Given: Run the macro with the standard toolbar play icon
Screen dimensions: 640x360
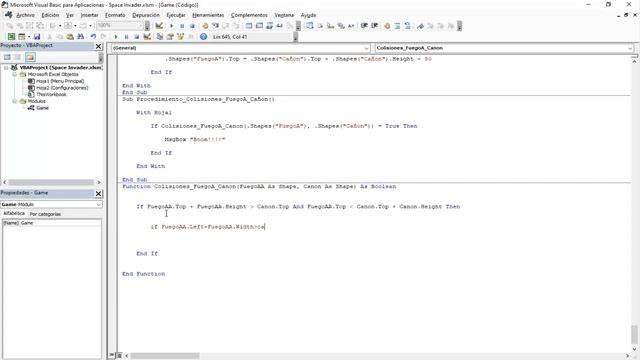Looking at the screenshot, I should point(116,37).
